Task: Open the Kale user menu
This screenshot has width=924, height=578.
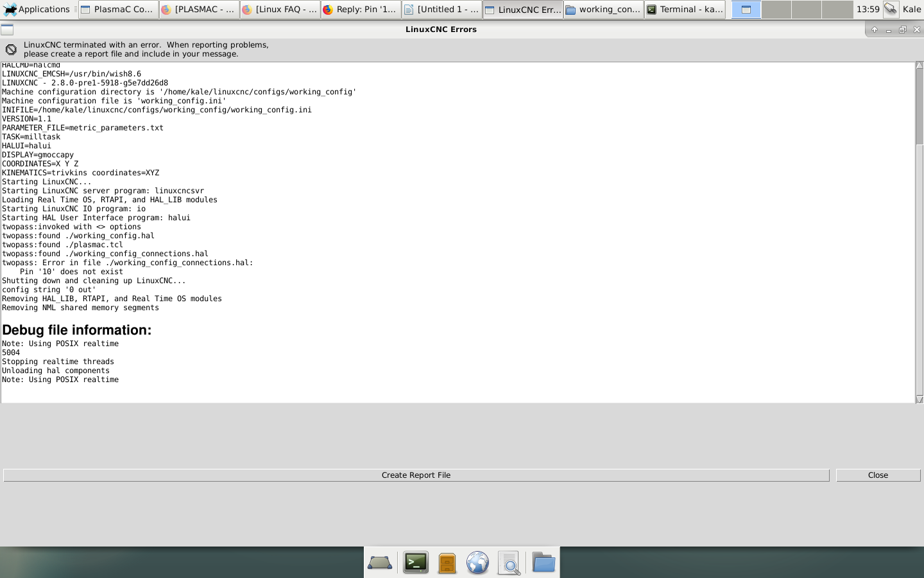Action: [x=911, y=9]
